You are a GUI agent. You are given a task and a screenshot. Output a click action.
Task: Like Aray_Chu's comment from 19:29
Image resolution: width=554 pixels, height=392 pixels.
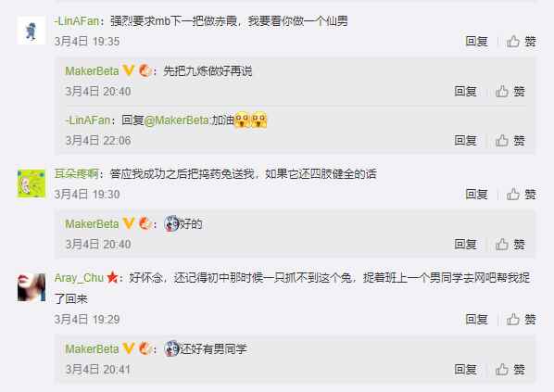[522, 319]
